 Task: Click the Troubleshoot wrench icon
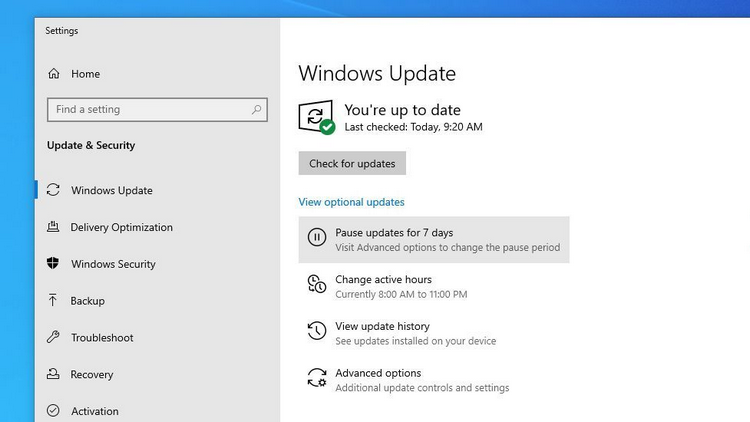point(53,337)
